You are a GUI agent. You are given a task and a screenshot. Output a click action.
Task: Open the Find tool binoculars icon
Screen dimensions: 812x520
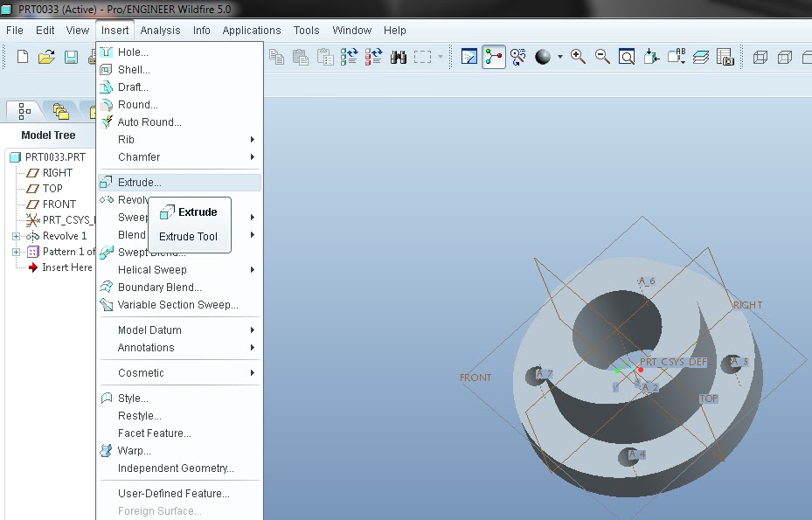pos(399,57)
